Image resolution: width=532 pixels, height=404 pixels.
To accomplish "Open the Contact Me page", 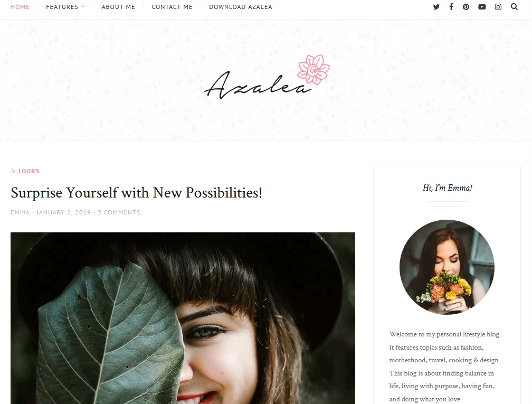I will (x=172, y=7).
